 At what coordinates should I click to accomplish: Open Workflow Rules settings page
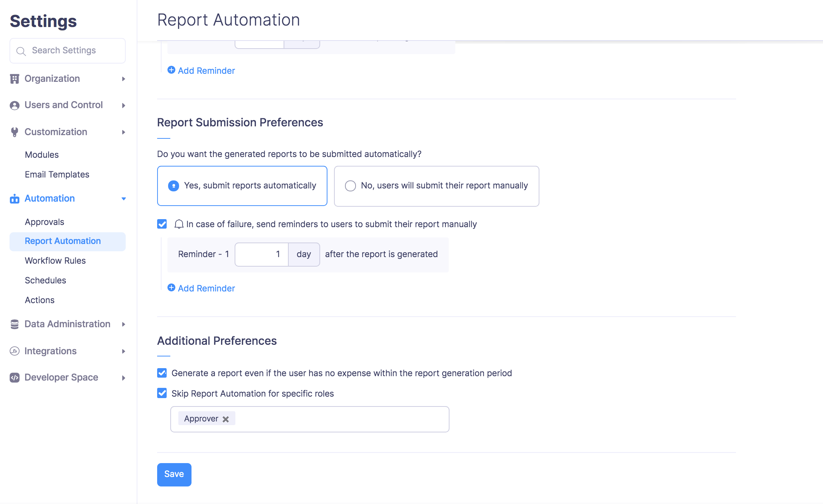(x=55, y=261)
